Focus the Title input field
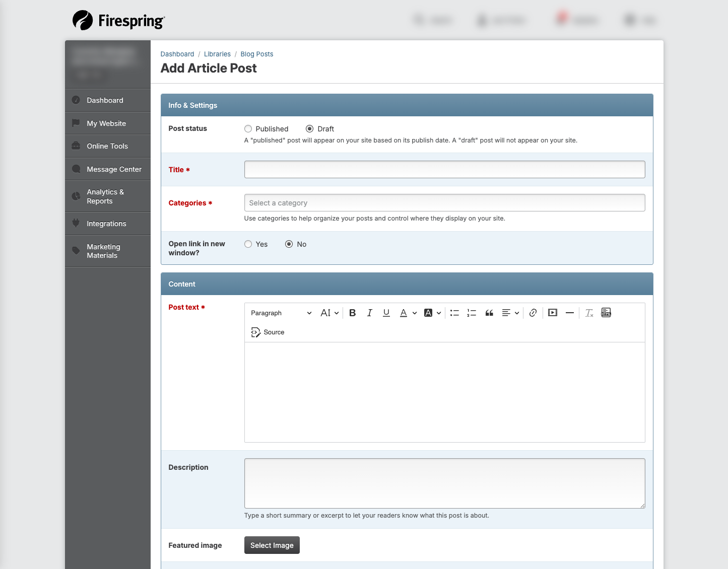Screen dimensions: 728x569 tap(444, 170)
